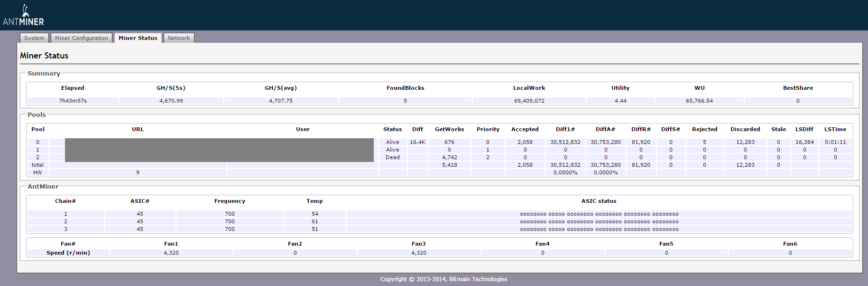Open the System tab
Viewport: 868px width, 286px height.
34,38
